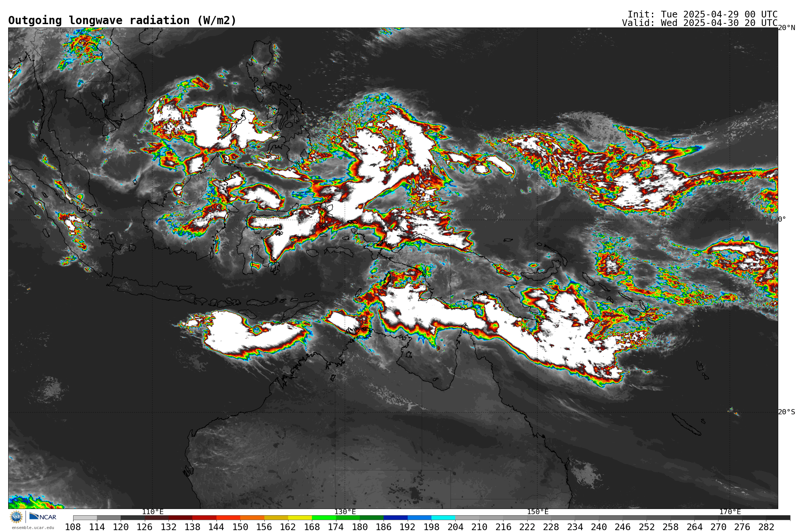
Task: Select the gold 156–162 colorbar swatch
Action: [x=276, y=518]
